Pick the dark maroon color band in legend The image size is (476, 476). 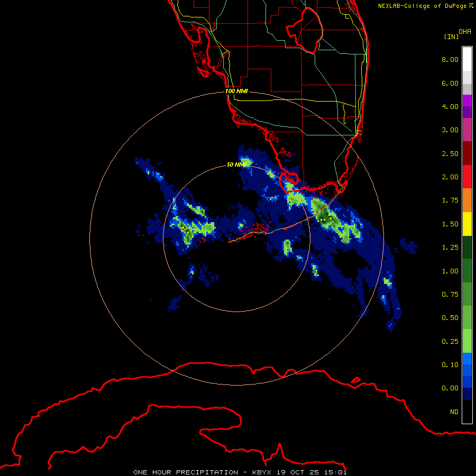point(467,153)
